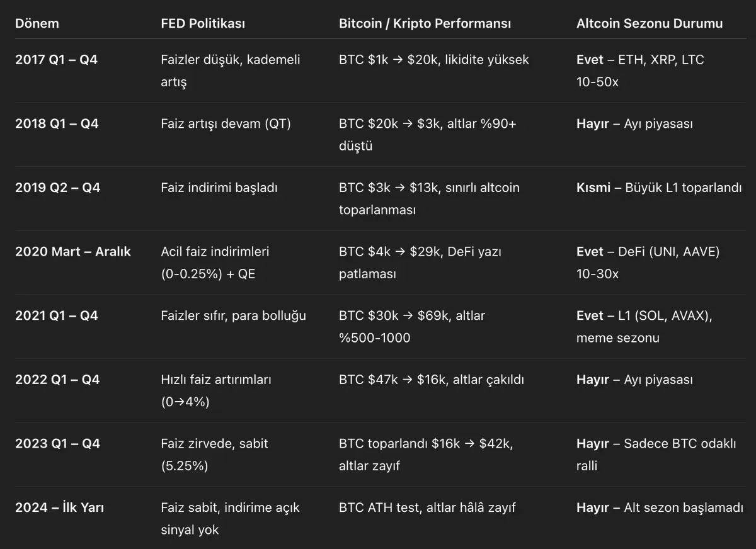Select the 2020 Mart – Aralık cell
This screenshot has width=756, height=549.
click(73, 251)
